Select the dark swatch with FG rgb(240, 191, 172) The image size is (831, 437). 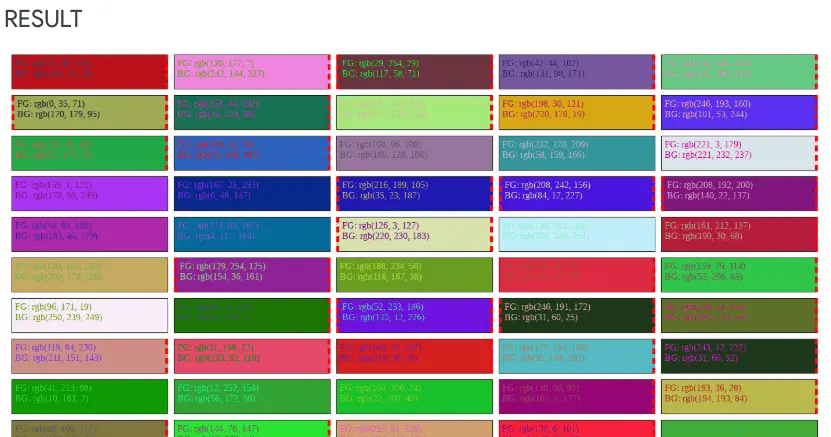(577, 315)
